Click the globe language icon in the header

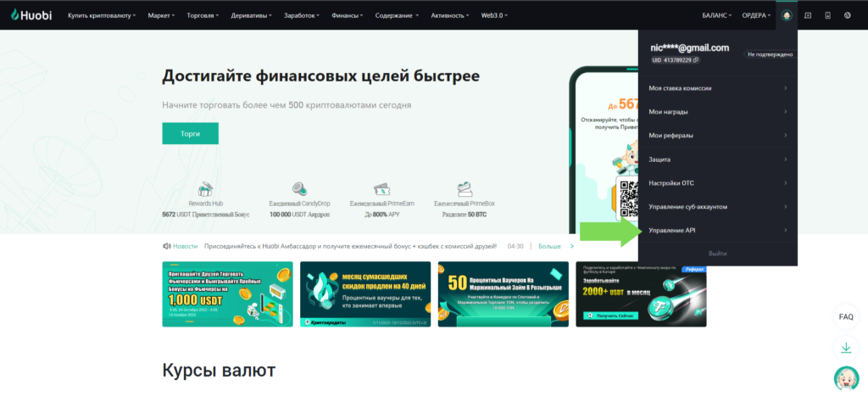point(848,15)
